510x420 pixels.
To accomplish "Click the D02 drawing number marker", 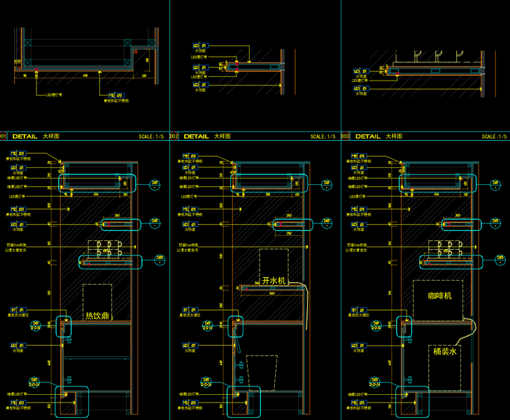I will click(x=174, y=136).
